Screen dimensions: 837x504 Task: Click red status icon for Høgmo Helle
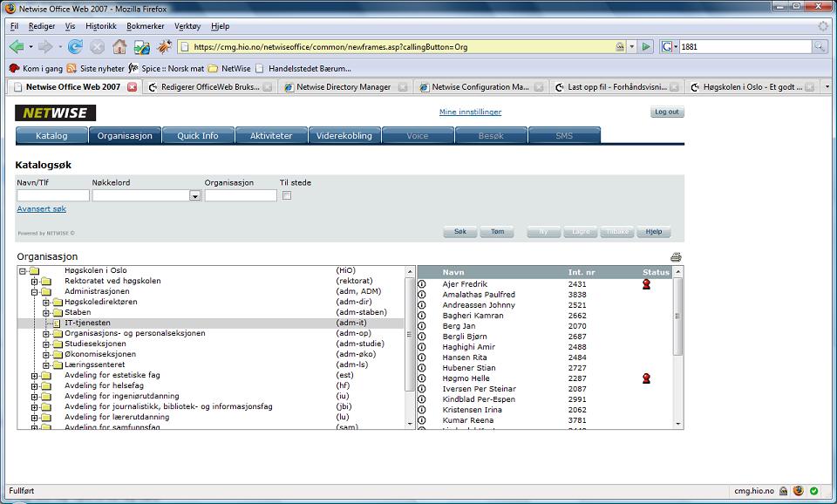point(646,378)
